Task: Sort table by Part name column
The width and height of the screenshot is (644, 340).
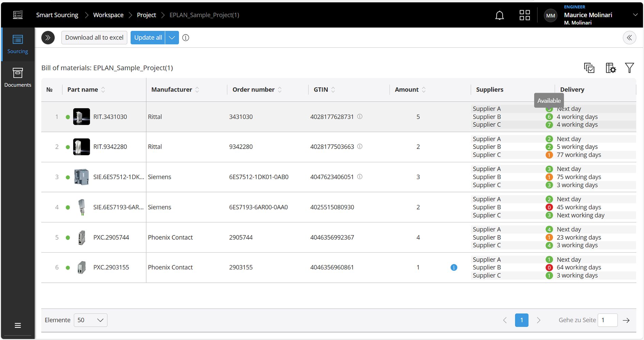Action: click(x=103, y=90)
